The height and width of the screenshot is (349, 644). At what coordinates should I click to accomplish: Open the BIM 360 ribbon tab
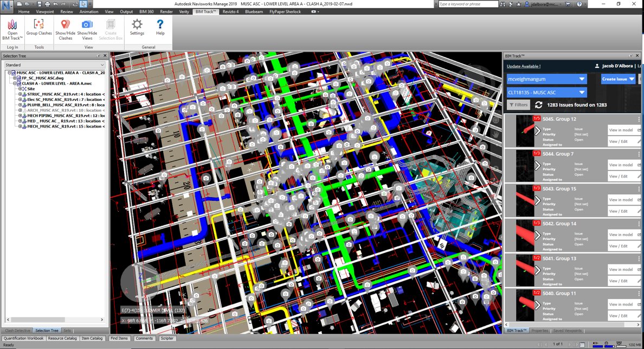[x=146, y=11]
